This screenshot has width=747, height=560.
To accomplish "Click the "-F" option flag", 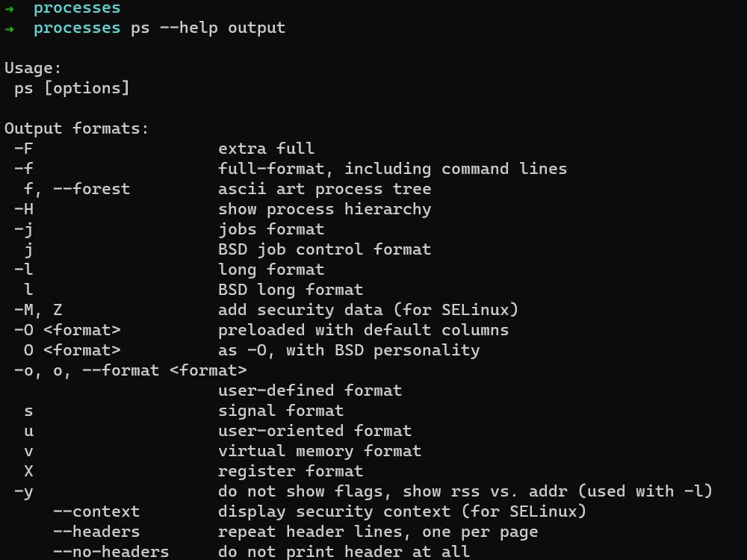I will pos(23,149).
